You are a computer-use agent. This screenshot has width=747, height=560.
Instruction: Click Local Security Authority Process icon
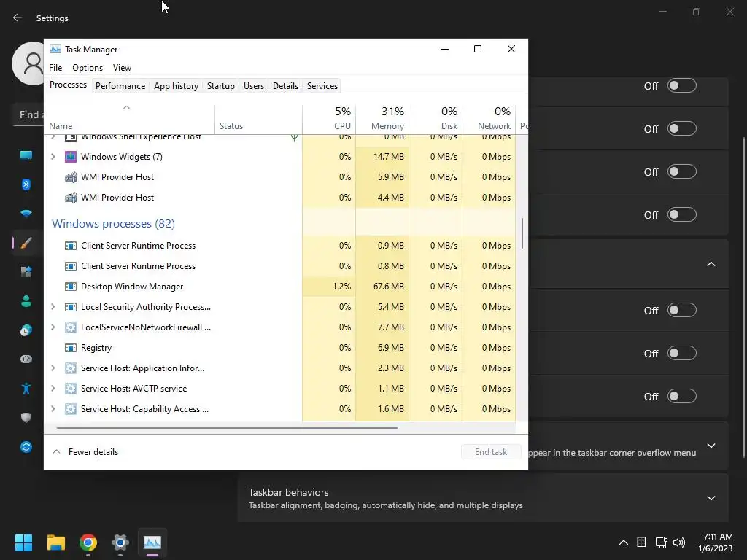[x=71, y=307]
